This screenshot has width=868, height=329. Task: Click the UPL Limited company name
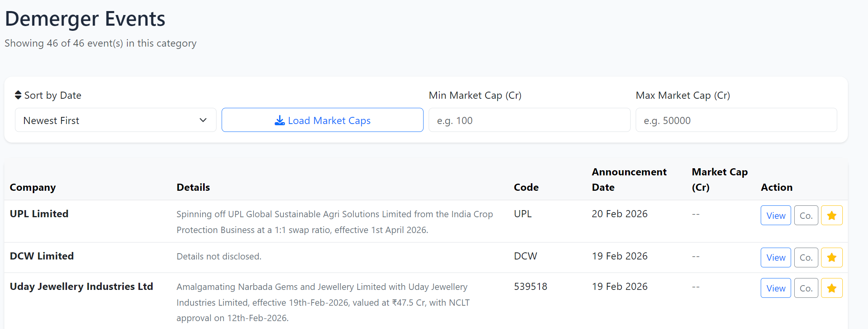pyautogui.click(x=39, y=214)
